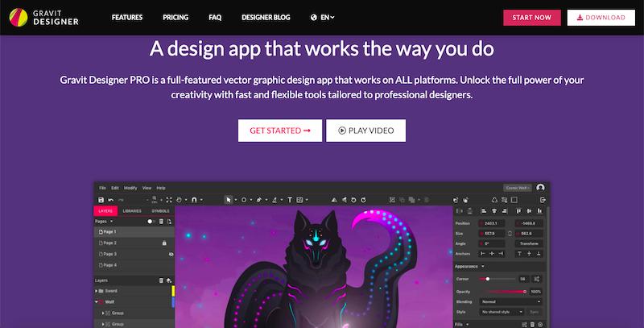Select the Pen tool
644x328 pixels.
pyautogui.click(x=259, y=200)
